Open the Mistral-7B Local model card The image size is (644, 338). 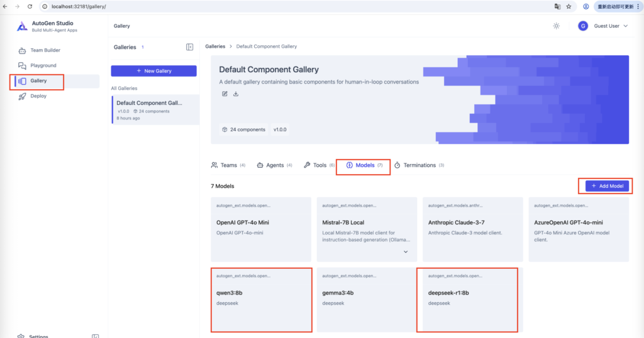367,229
